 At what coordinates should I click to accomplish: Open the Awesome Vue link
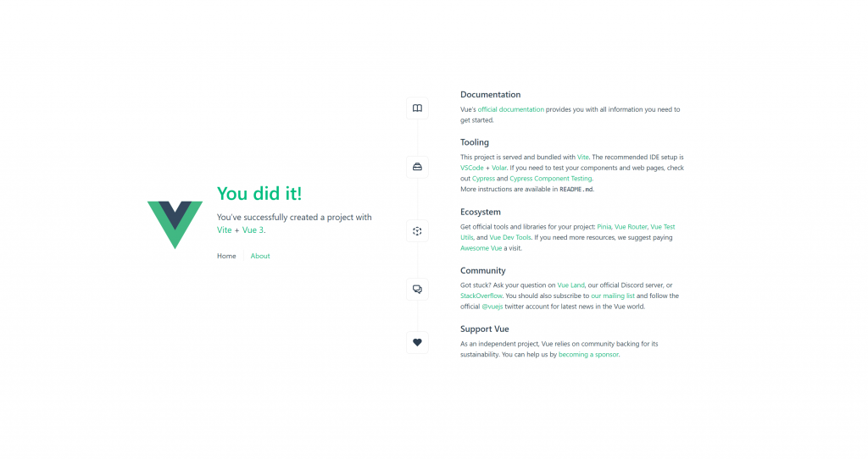click(481, 248)
